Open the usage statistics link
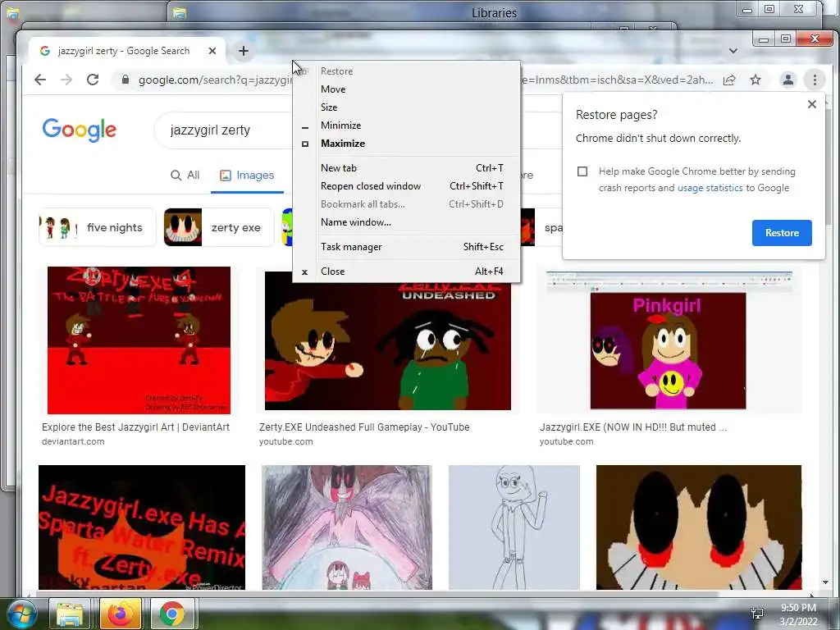The width and height of the screenshot is (840, 630). click(x=710, y=188)
